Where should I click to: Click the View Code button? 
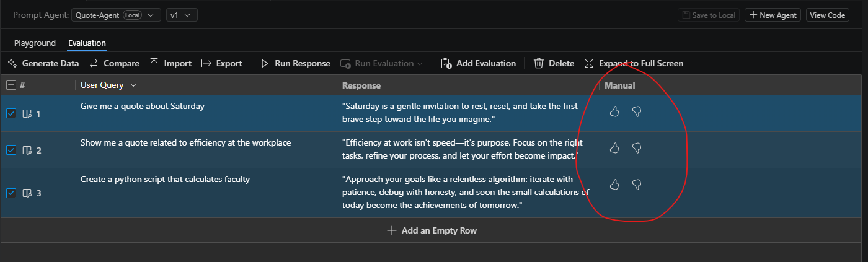coord(828,15)
